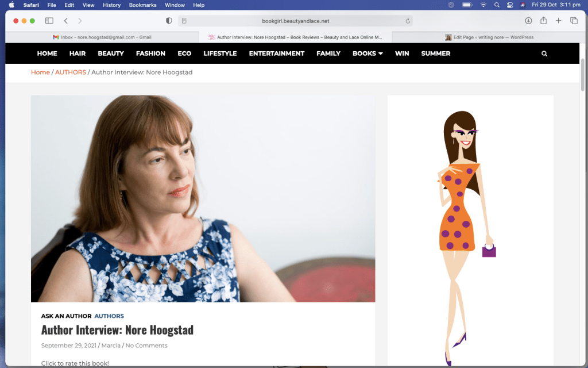Click the Marcia author link
This screenshot has width=588, height=368.
111,346
